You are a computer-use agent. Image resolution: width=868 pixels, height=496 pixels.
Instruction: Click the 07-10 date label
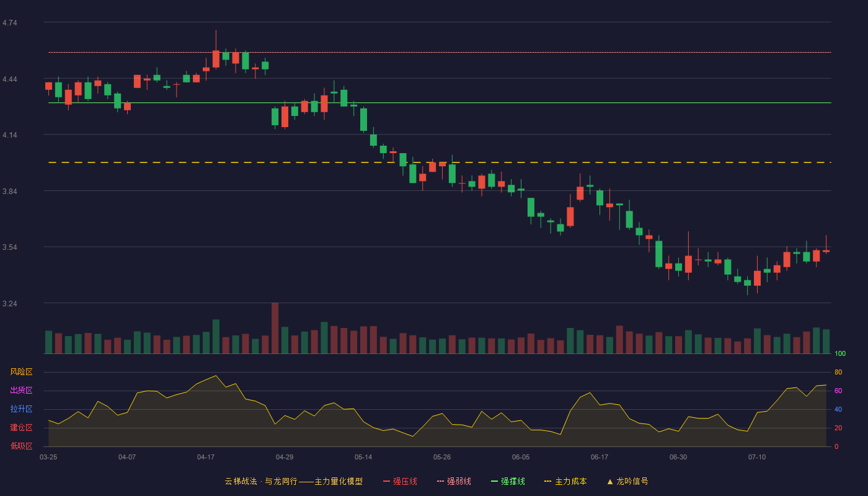tap(757, 457)
